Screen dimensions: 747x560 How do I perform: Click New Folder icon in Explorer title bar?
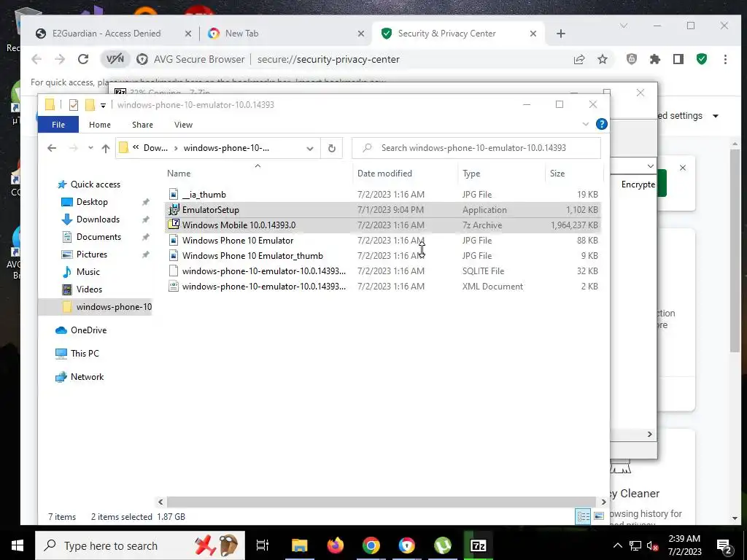click(90, 105)
